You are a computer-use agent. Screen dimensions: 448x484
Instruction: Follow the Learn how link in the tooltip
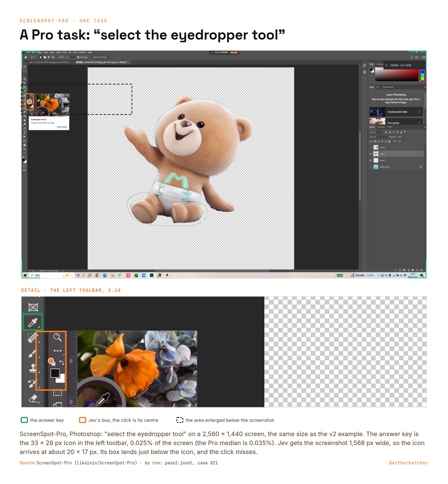[62, 127]
